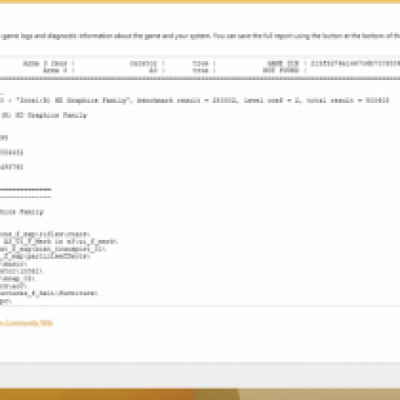Click the number line ending in 760

tap(12, 167)
